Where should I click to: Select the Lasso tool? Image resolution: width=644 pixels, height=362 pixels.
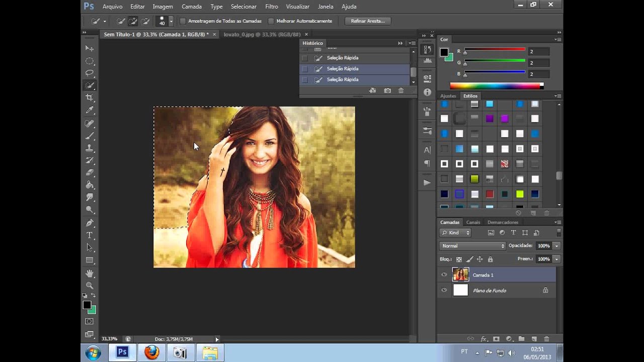[90, 73]
